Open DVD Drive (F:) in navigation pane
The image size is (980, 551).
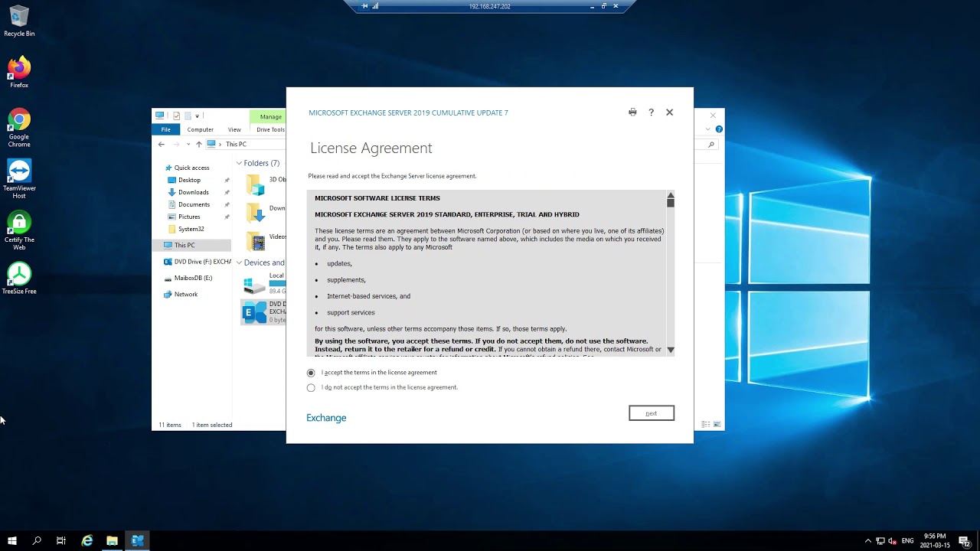pos(198,262)
